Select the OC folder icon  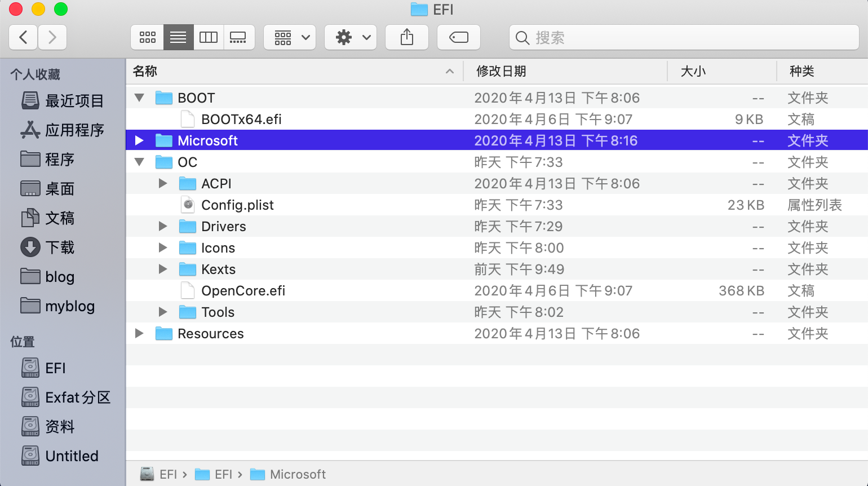point(164,162)
